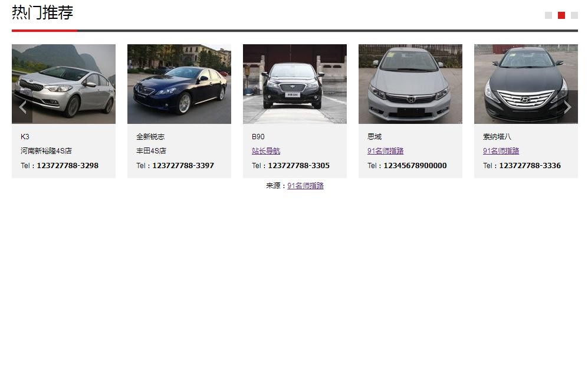Click the 索纳塔八 model name
Image resolution: width=588 pixels, height=387 pixels.
point(497,136)
